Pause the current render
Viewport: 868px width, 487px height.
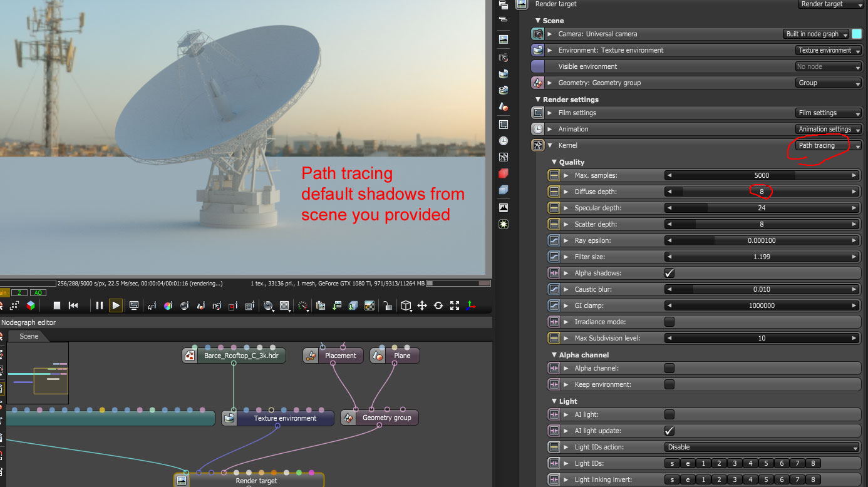pos(99,305)
